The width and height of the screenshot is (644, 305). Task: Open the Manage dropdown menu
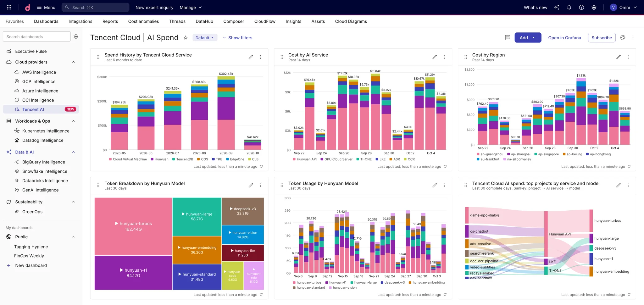(191, 7)
